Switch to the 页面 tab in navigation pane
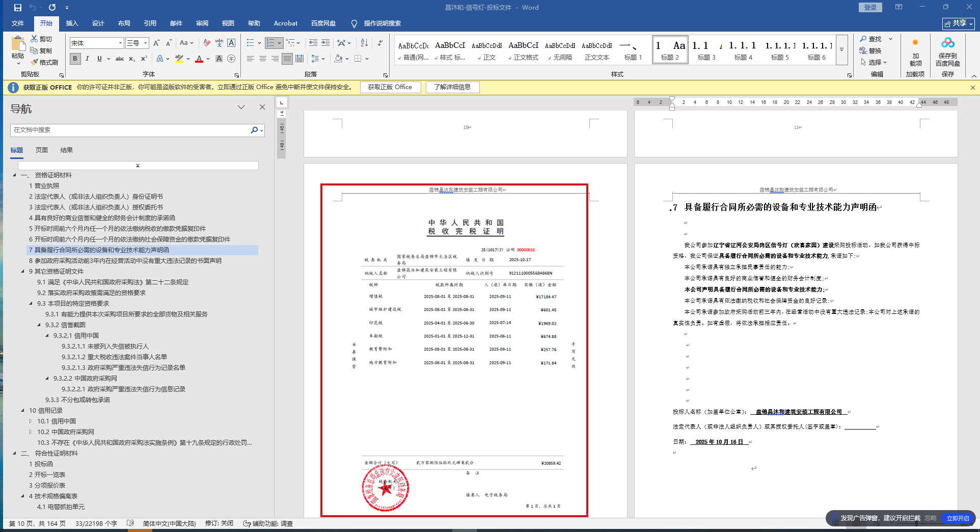Viewport: 980px width, 532px height. click(x=42, y=150)
